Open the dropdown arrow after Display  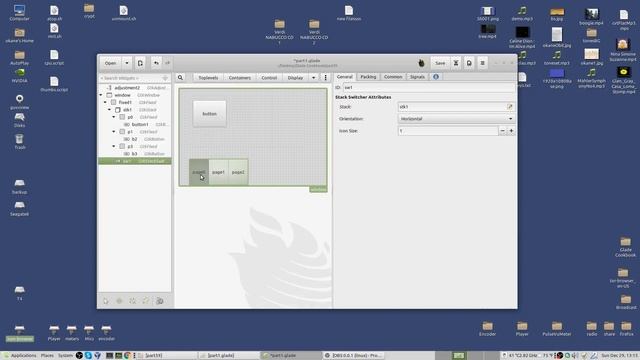click(x=313, y=78)
